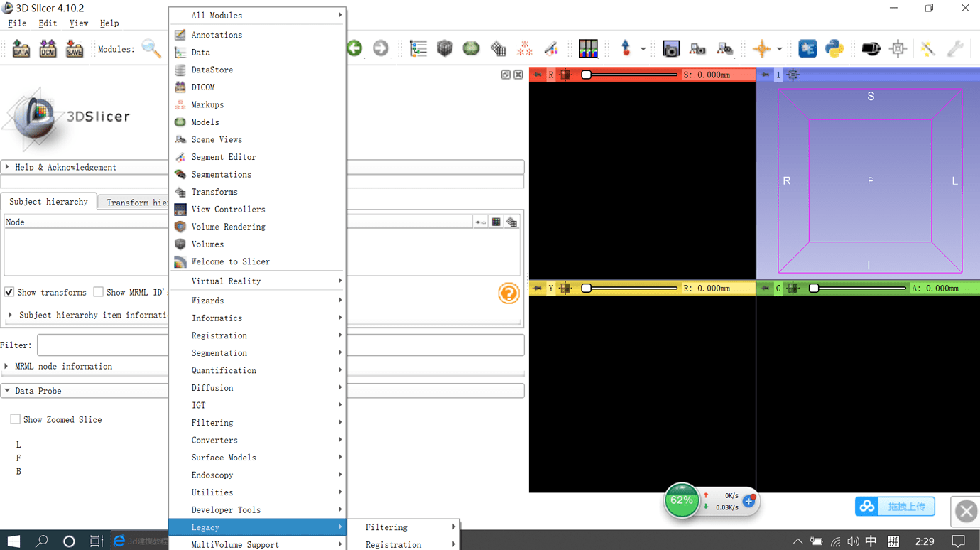Enable the Show Zoomed Slice checkbox

[15, 419]
